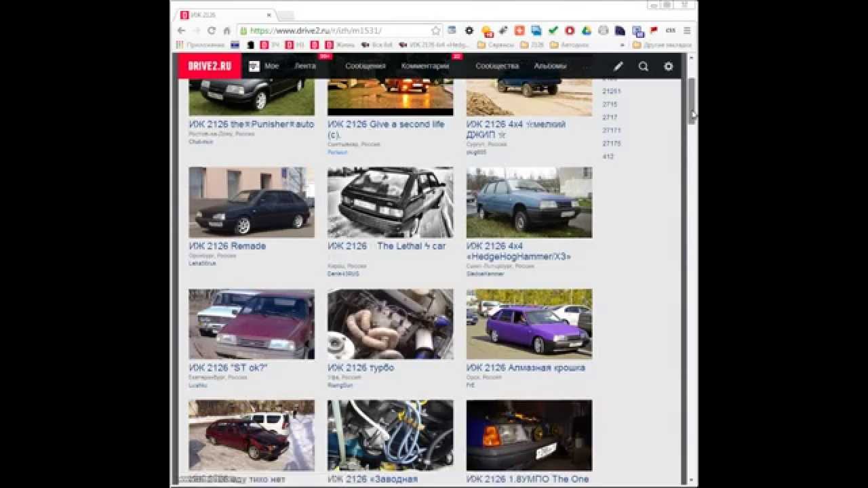Click the black-and-white Lethal car thumbnail
The image size is (868, 488).
pos(391,203)
